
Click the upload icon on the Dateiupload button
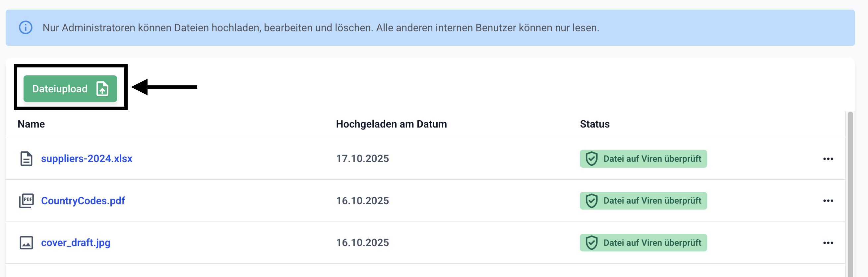tap(102, 89)
